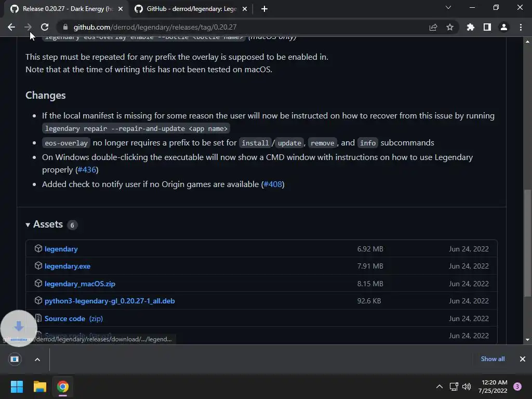Share this page via the share icon
The width and height of the screenshot is (532, 399).
coord(433,27)
